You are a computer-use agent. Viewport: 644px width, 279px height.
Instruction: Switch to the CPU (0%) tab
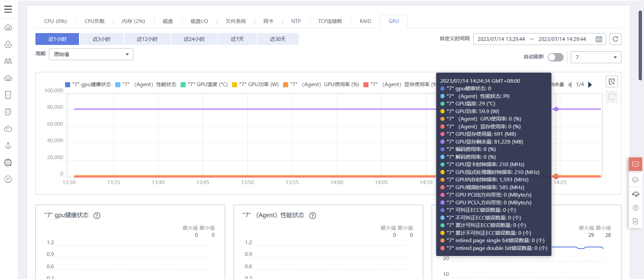(55, 21)
